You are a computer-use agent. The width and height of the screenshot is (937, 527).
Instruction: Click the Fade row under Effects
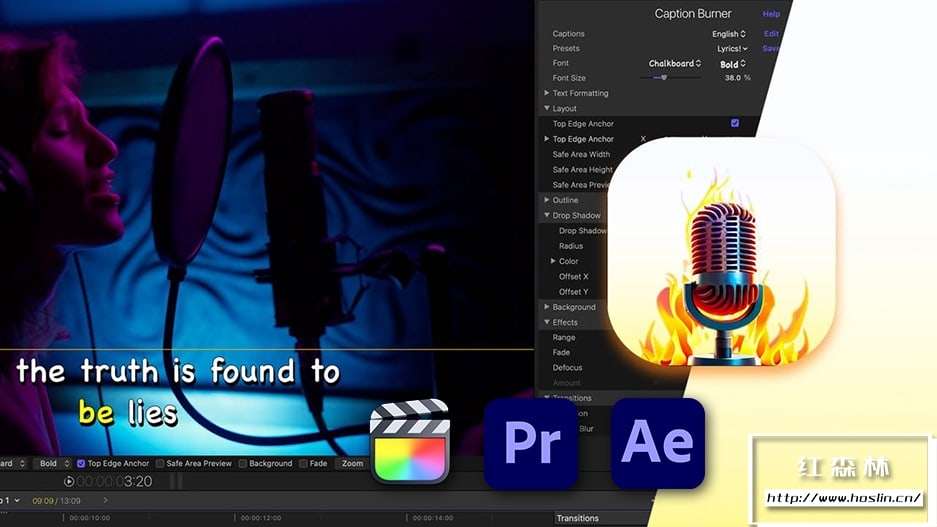(561, 353)
